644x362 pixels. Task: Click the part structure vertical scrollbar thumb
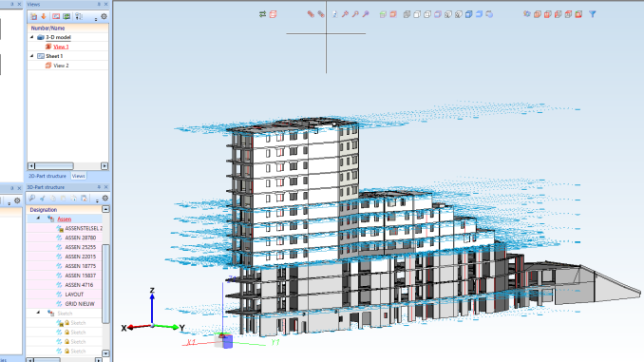[x=105, y=283]
